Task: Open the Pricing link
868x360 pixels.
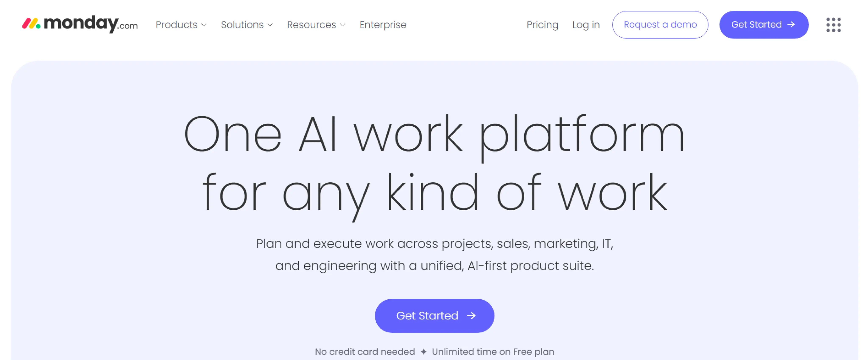Action: pos(542,25)
